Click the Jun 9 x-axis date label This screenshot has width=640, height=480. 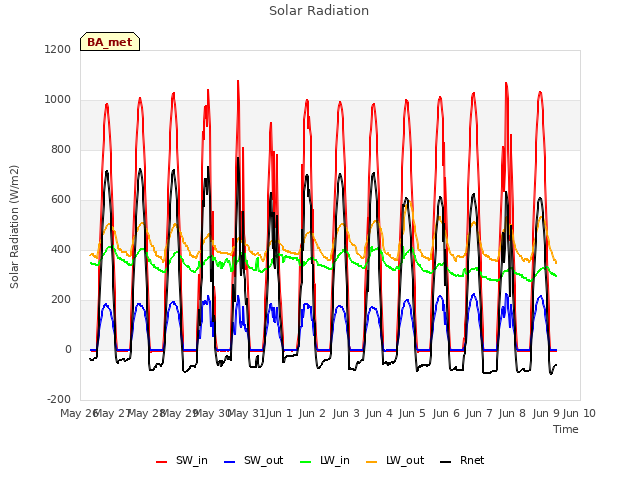[546, 413]
